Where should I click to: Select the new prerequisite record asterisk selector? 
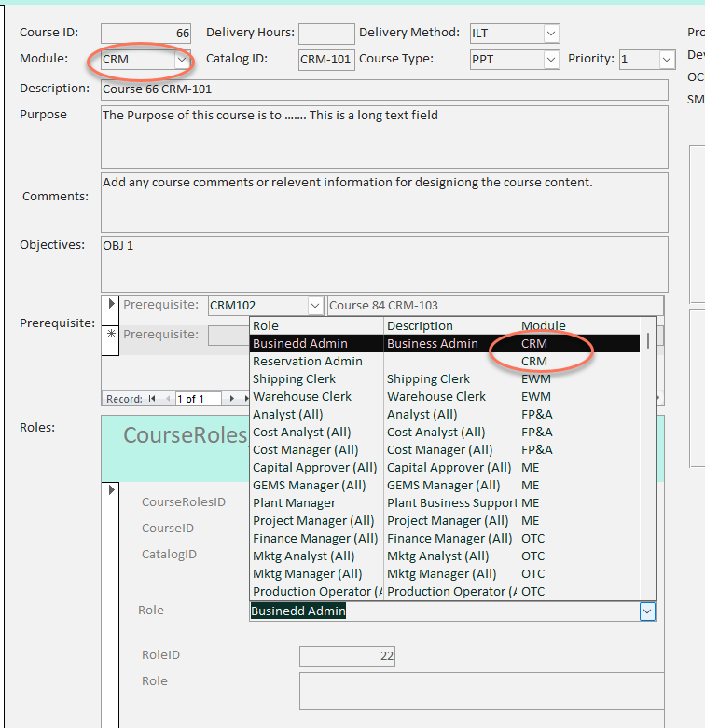(x=111, y=340)
